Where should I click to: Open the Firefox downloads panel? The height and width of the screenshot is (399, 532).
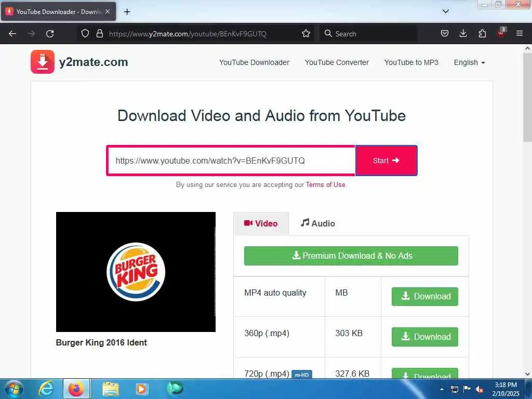coord(463,33)
